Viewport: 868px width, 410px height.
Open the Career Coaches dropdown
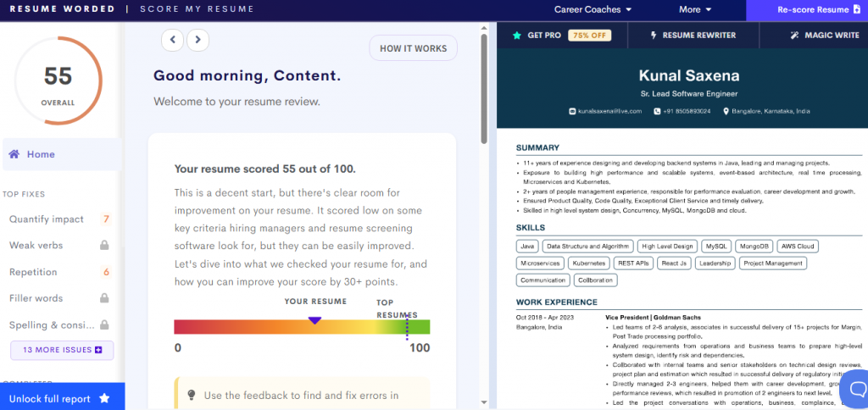(593, 10)
